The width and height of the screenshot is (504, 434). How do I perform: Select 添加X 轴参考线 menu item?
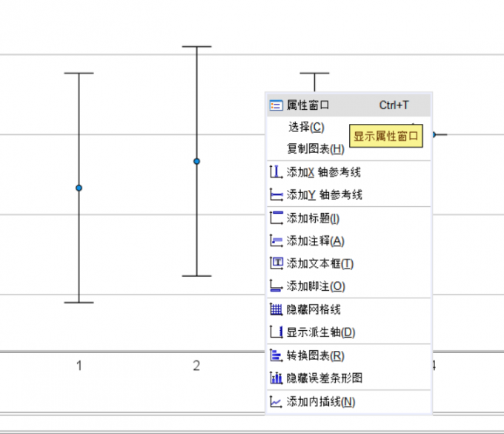point(349,172)
